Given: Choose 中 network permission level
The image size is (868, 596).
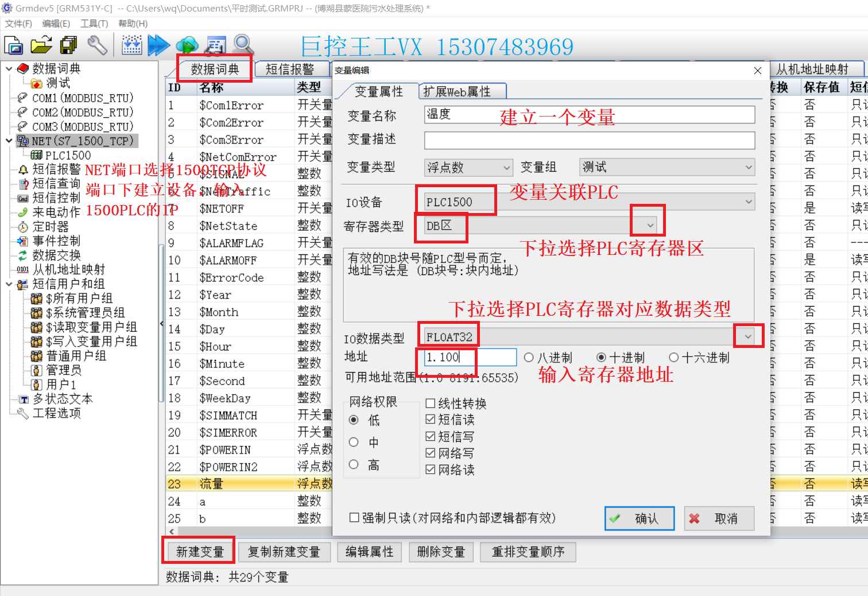Looking at the screenshot, I should (354, 443).
